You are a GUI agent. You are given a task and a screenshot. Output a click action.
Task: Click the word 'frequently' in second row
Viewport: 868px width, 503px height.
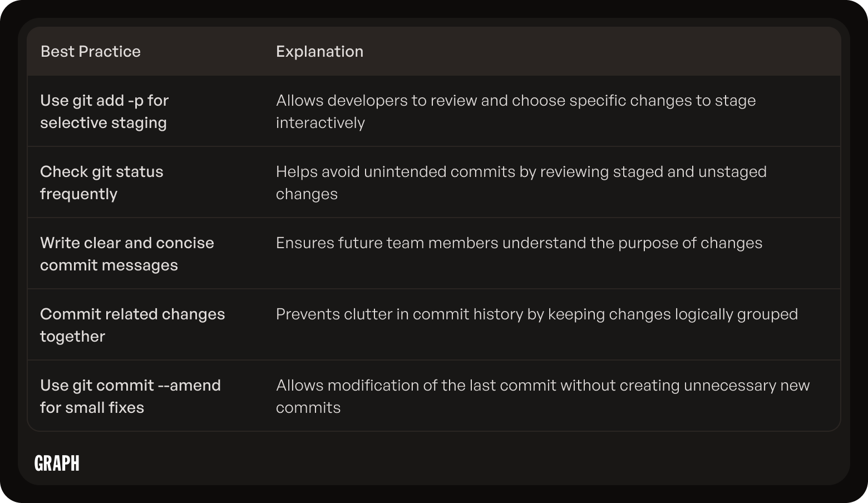coord(78,194)
